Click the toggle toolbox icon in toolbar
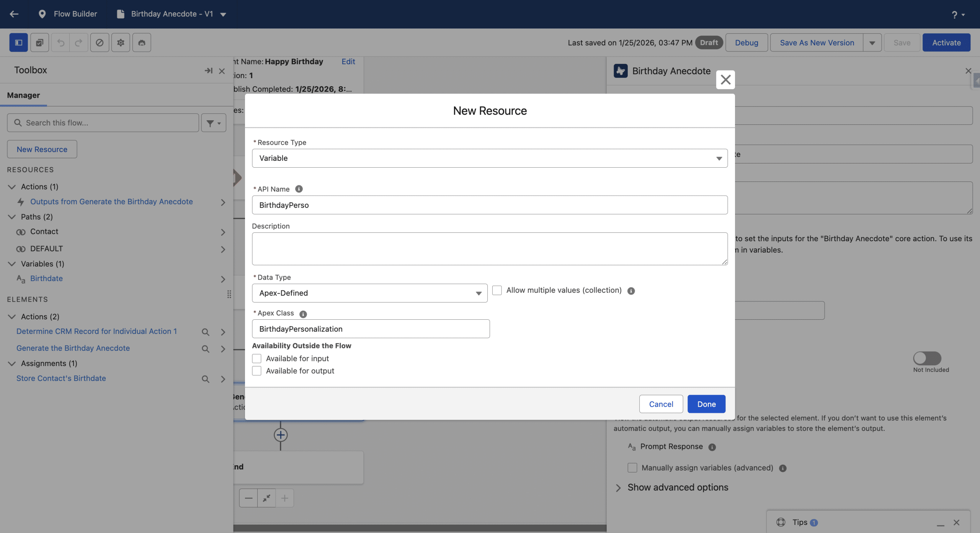980x533 pixels. coord(18,43)
